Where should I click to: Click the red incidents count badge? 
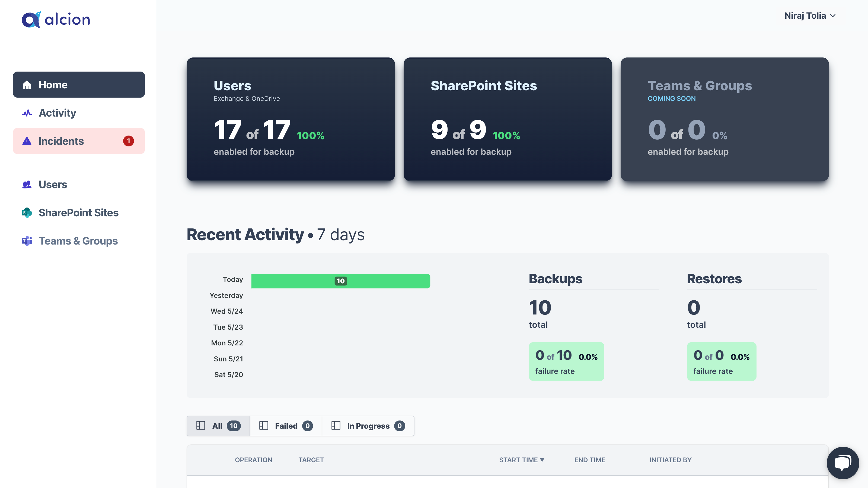(x=128, y=141)
